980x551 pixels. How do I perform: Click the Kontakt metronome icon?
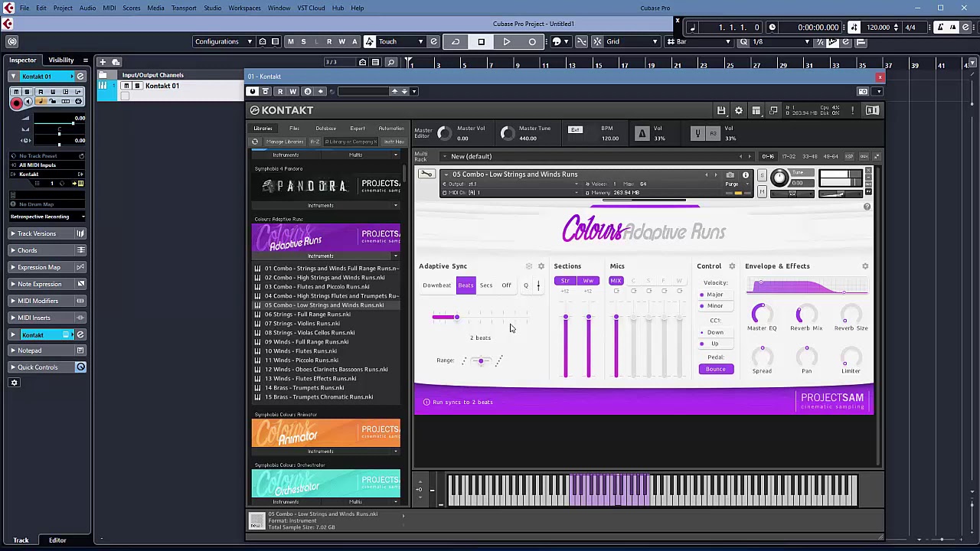tap(642, 133)
